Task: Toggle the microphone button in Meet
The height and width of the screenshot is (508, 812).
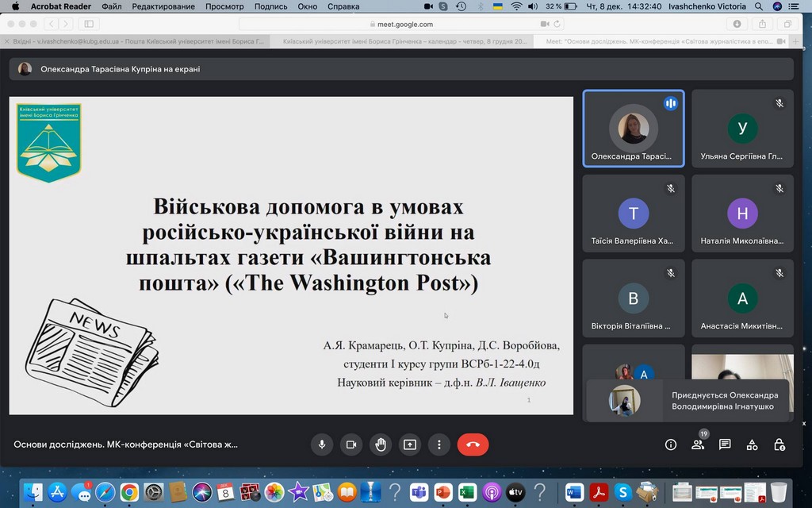Action: 322,444
